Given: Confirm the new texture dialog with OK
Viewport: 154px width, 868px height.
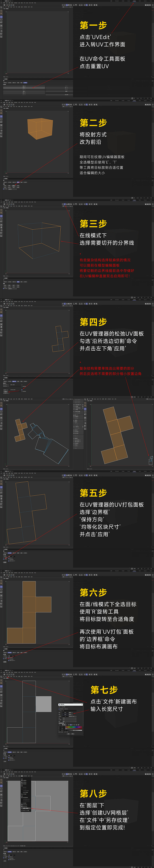Looking at the screenshot, I should (x=69, y=734).
